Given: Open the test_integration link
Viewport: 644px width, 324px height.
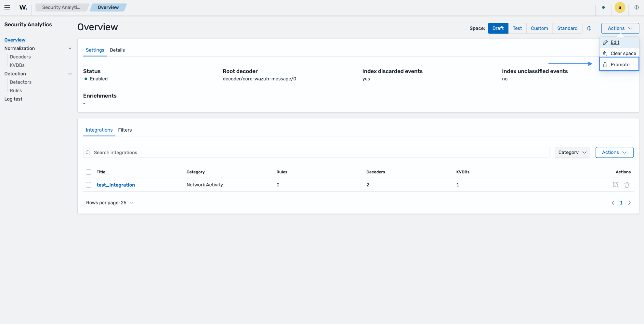Looking at the screenshot, I should tap(116, 185).
